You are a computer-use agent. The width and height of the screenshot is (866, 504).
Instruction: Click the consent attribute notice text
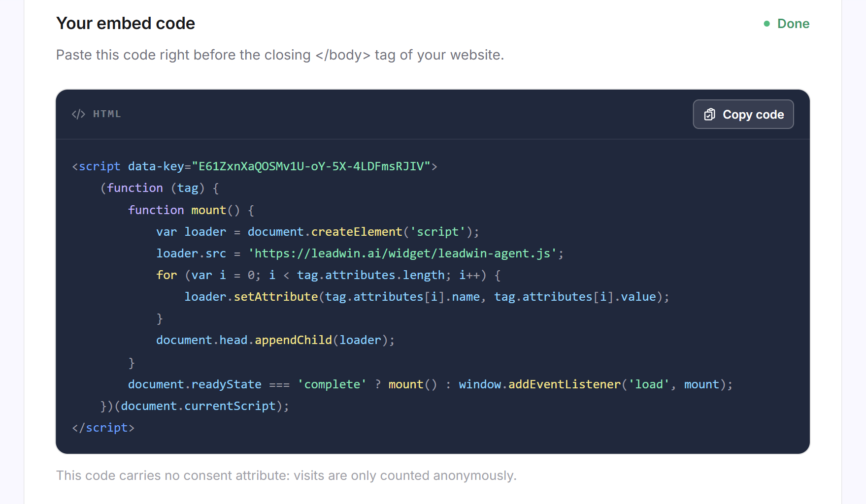[286, 475]
